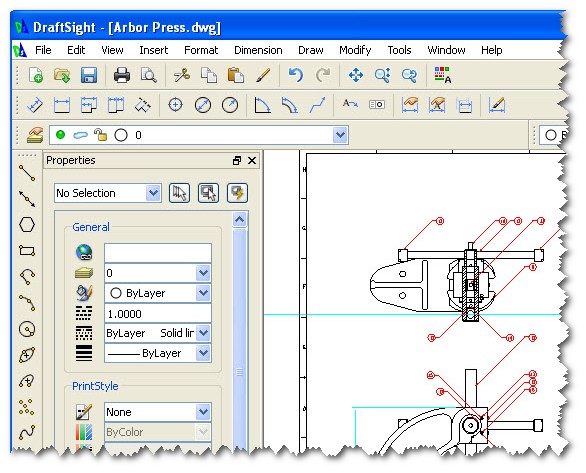
Task: Float the Properties panel with restore icon
Action: (237, 161)
